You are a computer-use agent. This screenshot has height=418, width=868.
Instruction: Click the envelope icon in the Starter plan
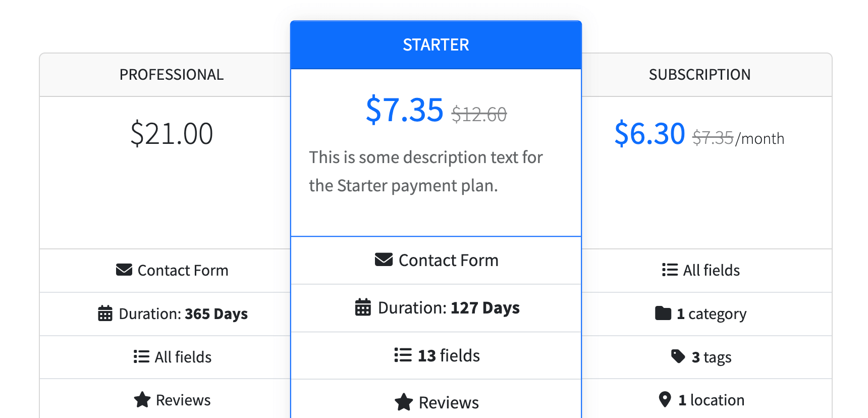(x=384, y=260)
